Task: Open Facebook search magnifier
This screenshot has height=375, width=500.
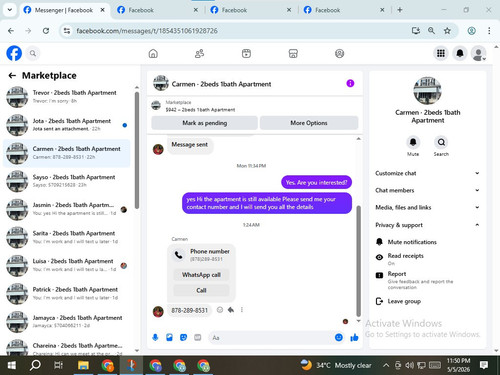Action: (x=33, y=53)
